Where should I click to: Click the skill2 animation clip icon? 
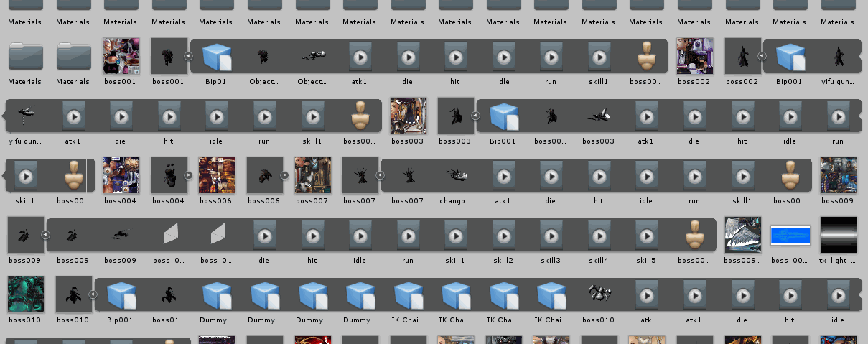point(503,235)
